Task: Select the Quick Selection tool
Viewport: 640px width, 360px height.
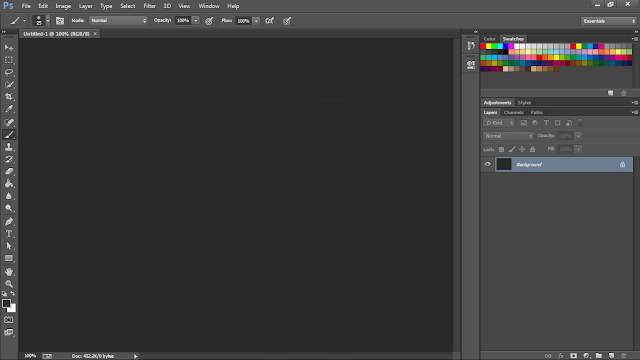Action: pyautogui.click(x=9, y=84)
